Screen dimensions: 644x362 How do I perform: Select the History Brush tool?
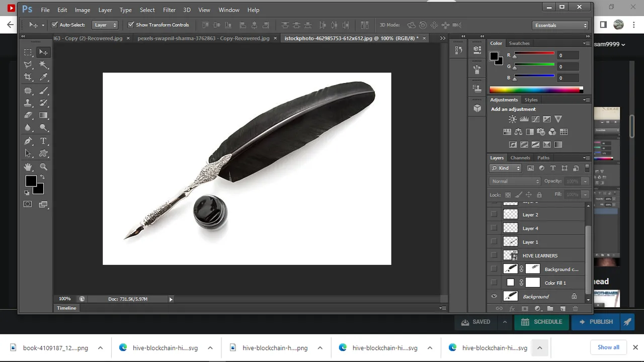click(x=43, y=103)
